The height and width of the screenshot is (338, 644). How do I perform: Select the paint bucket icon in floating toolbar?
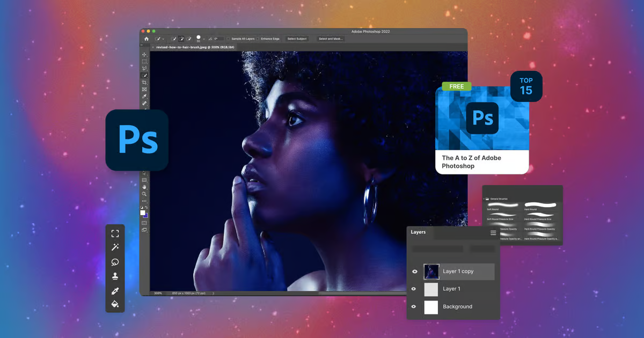click(115, 304)
